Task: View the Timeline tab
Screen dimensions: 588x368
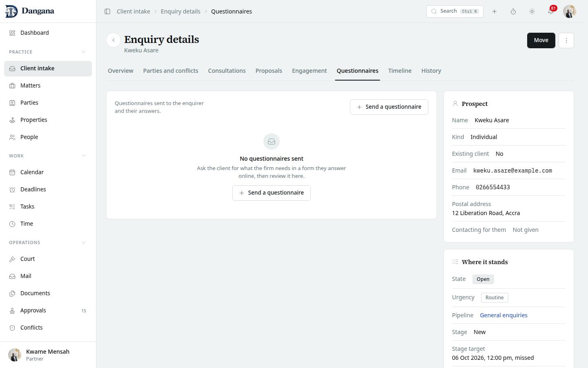Action: (x=400, y=71)
